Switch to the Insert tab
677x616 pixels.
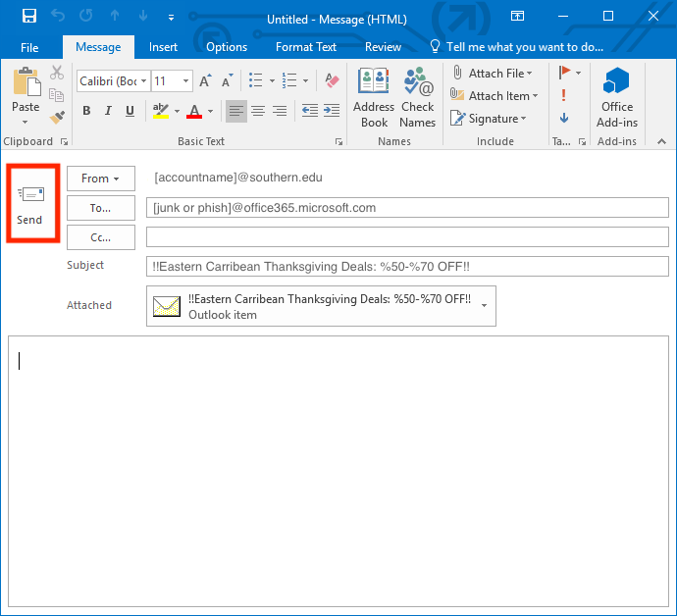tap(164, 47)
